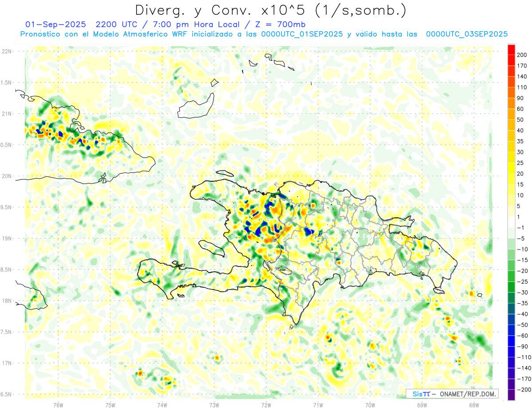Click the "76W" longitude label
This screenshot has height=411, width=532.
58,405
